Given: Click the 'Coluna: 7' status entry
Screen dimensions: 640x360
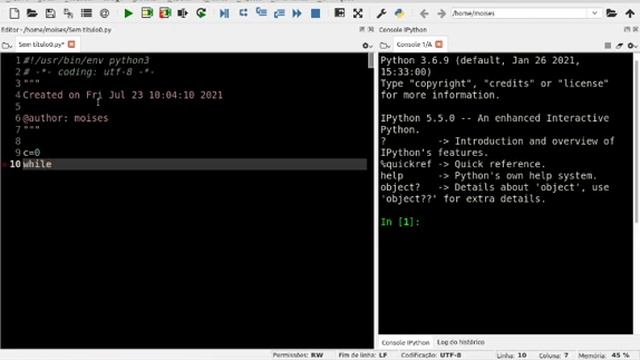Looking at the screenshot, I should [554, 356].
